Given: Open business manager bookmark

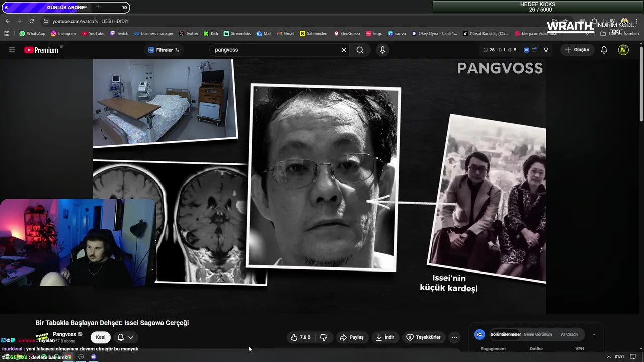Looking at the screenshot, I should pos(153,34).
